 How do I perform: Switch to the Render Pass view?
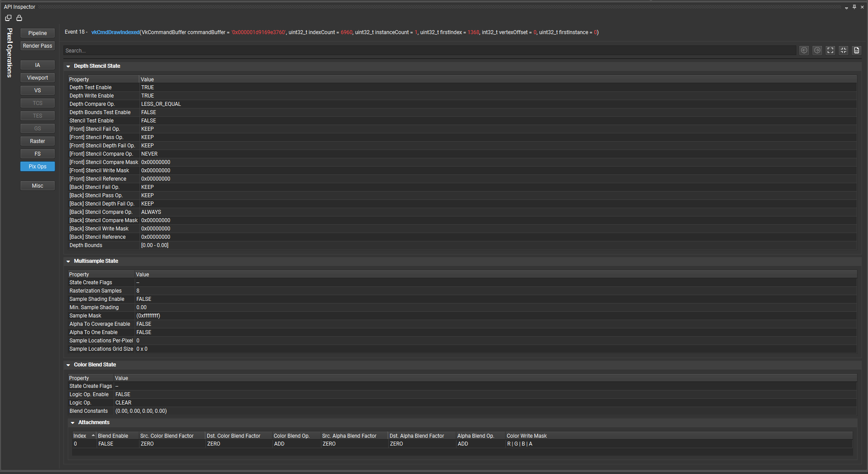(x=37, y=45)
